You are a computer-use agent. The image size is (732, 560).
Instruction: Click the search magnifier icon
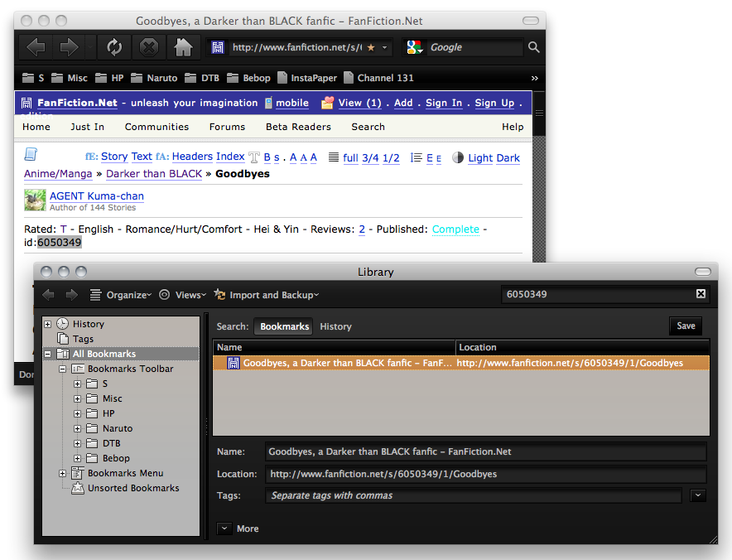tap(533, 47)
